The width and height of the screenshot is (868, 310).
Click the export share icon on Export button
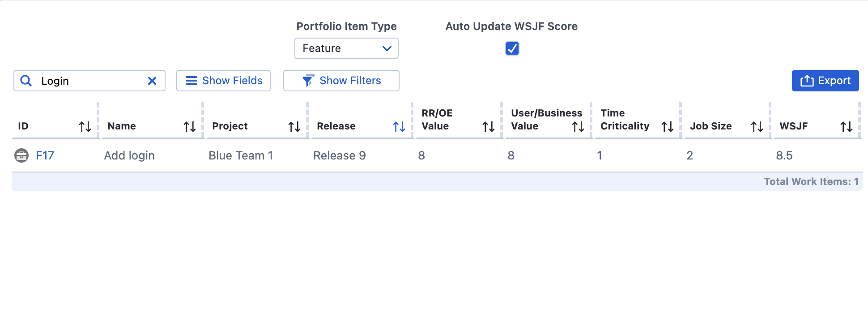tap(807, 81)
